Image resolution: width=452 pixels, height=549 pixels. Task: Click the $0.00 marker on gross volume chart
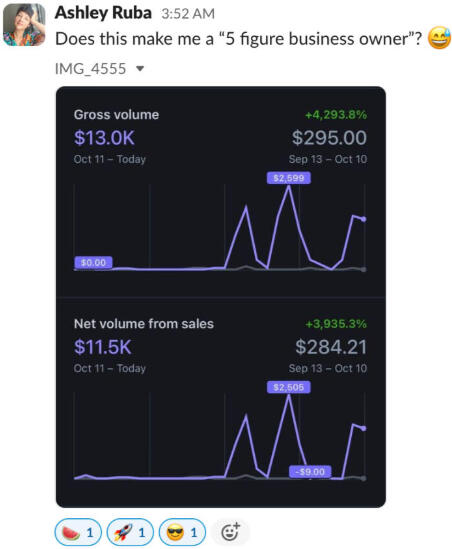click(93, 263)
